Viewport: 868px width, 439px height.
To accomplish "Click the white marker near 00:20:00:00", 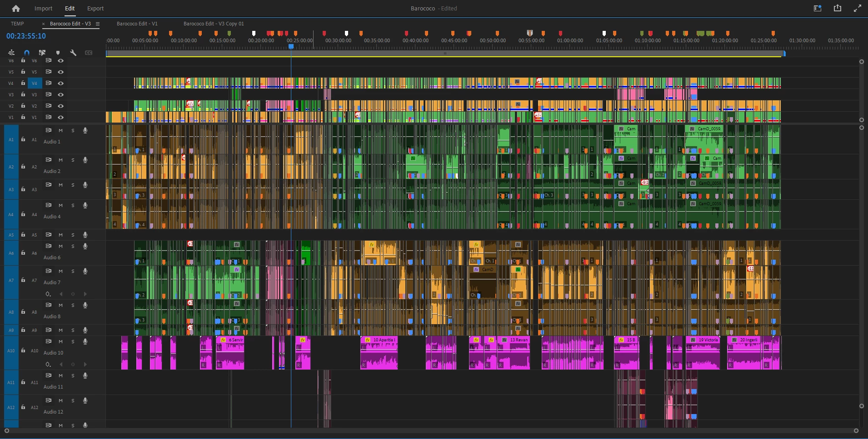I will [x=254, y=33].
